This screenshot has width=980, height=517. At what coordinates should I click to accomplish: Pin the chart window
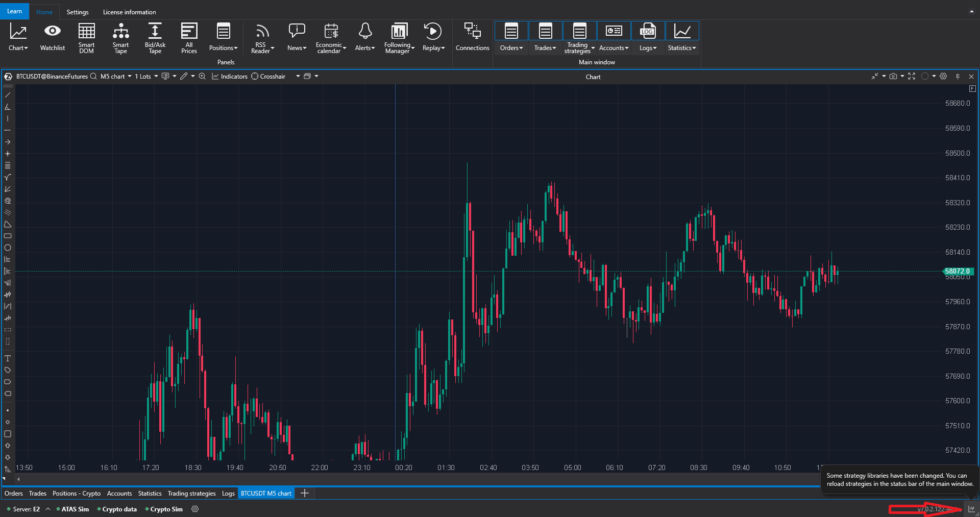point(958,77)
